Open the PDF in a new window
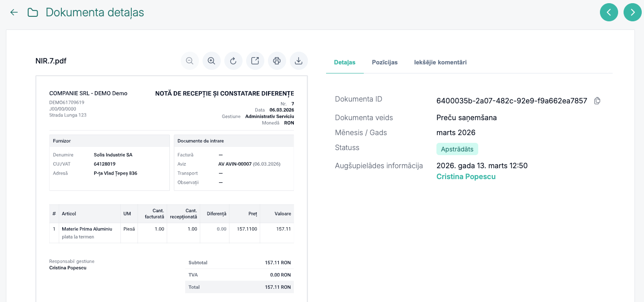The width and height of the screenshot is (644, 302). click(x=255, y=61)
